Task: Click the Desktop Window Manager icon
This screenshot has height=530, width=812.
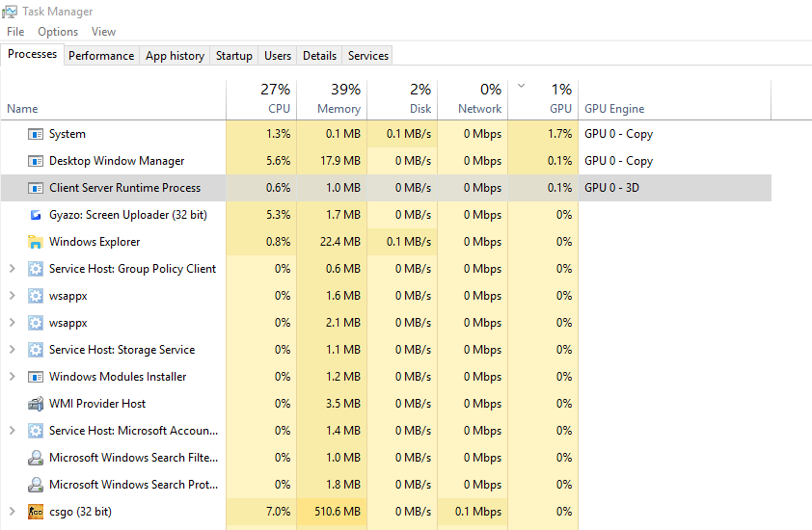Action: 36,161
